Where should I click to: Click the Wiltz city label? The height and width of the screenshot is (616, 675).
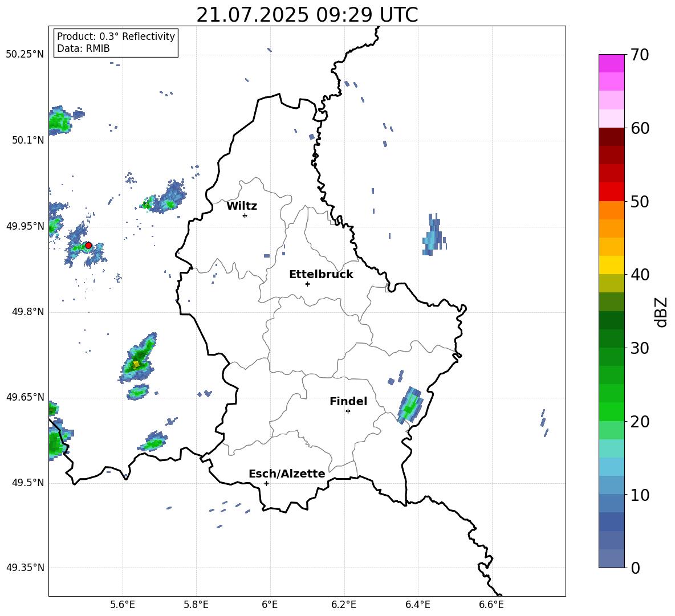click(x=242, y=206)
